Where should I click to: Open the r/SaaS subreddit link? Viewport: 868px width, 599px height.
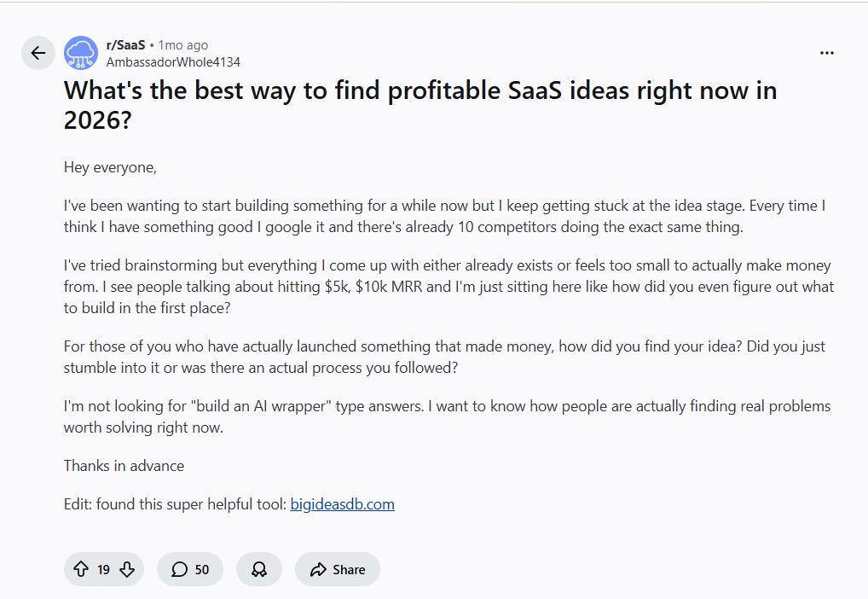pos(125,45)
